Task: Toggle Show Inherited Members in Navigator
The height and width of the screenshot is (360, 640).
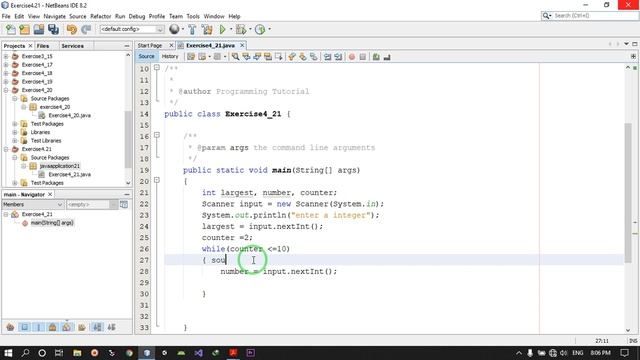Action: click(x=10, y=327)
